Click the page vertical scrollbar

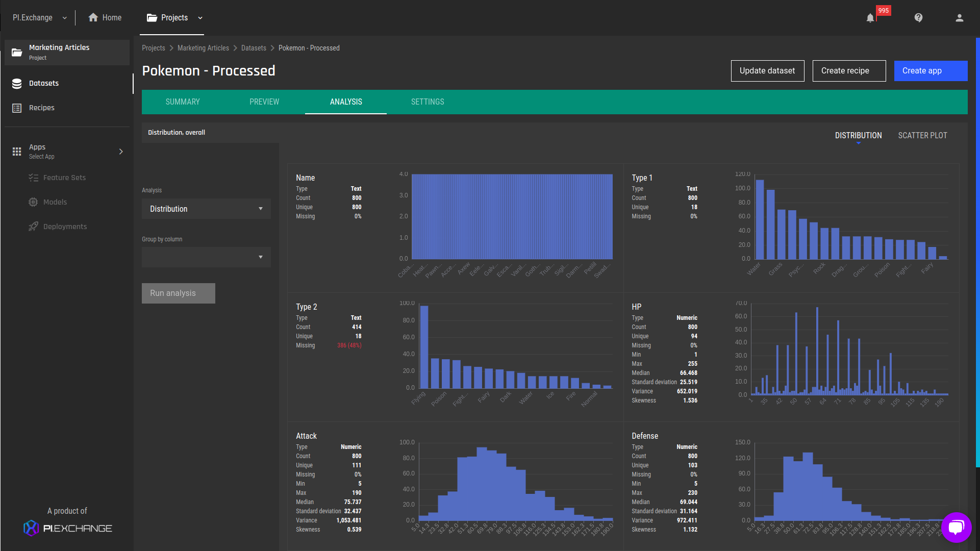[977, 253]
